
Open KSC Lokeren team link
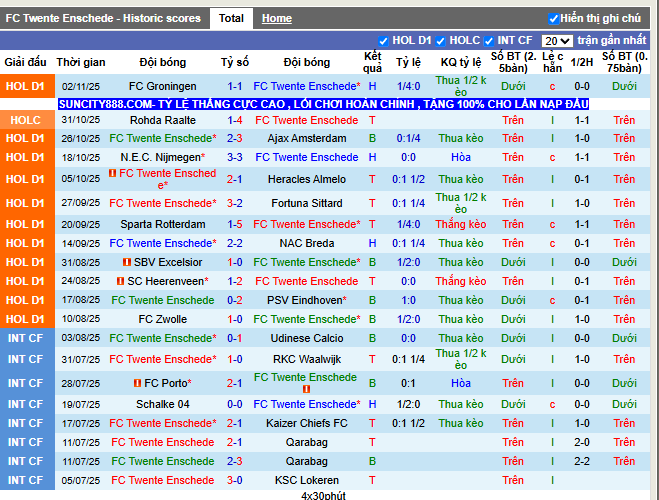coord(307,480)
